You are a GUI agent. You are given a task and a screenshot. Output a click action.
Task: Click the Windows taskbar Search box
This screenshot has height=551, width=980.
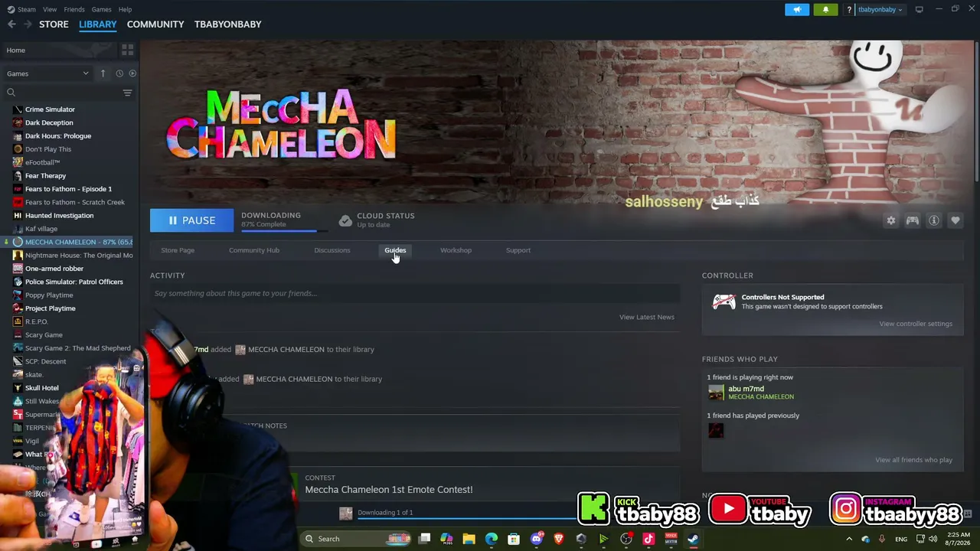pos(356,539)
